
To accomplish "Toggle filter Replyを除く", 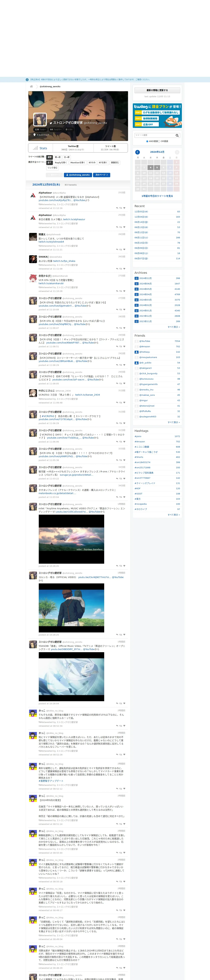I will pyautogui.click(x=61, y=163).
